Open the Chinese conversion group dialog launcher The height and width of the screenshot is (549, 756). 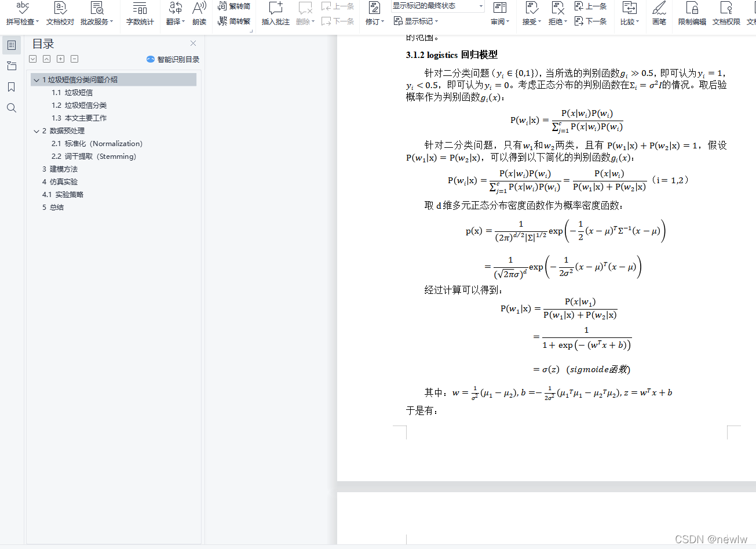point(251,30)
